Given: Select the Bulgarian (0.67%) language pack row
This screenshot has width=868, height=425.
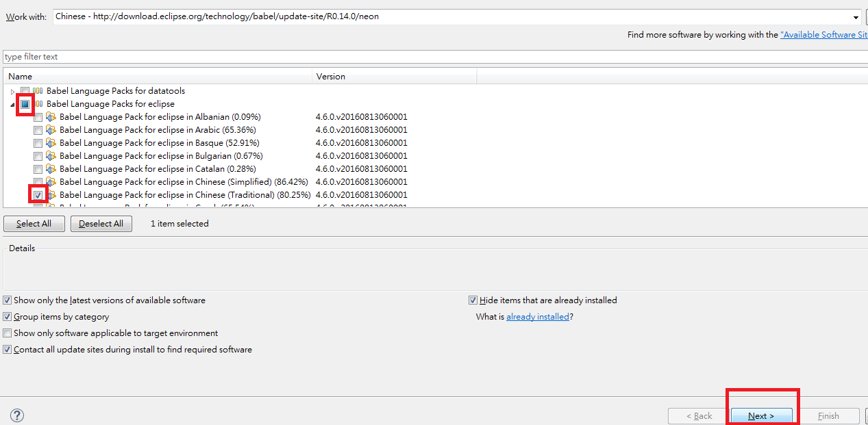Looking at the screenshot, I should [161, 156].
